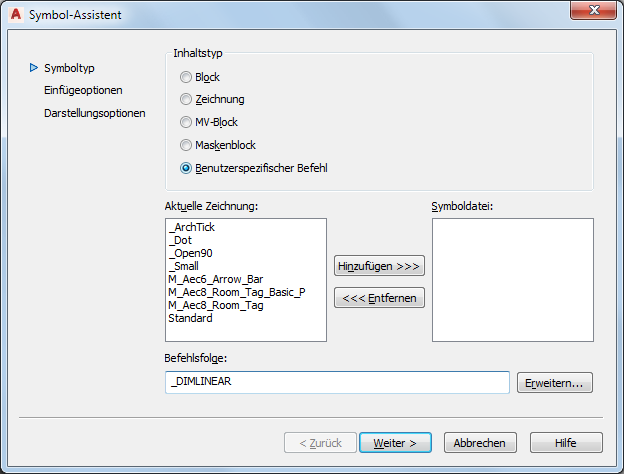Viewport: 624px width, 474px height.
Task: Select _ArchTick in the drawing list
Action: 192,227
